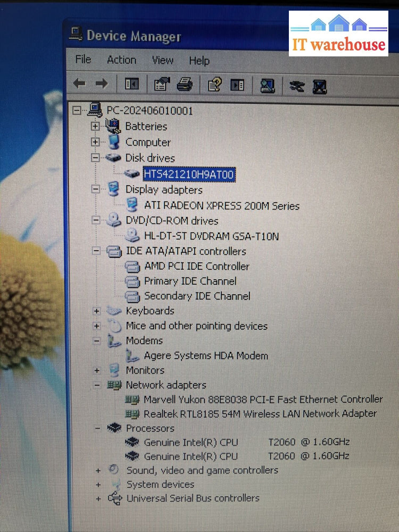Select the second Genuine Intel T2060 processor

coord(247,456)
